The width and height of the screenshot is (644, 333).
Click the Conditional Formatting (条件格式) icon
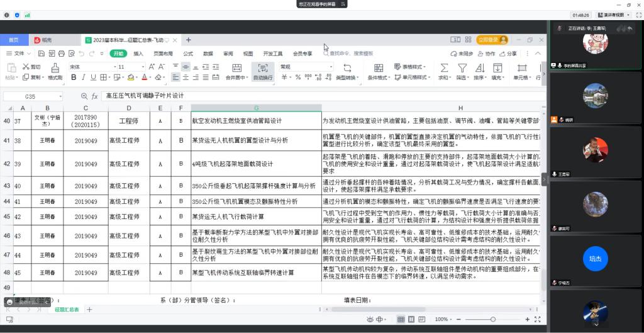click(377, 68)
